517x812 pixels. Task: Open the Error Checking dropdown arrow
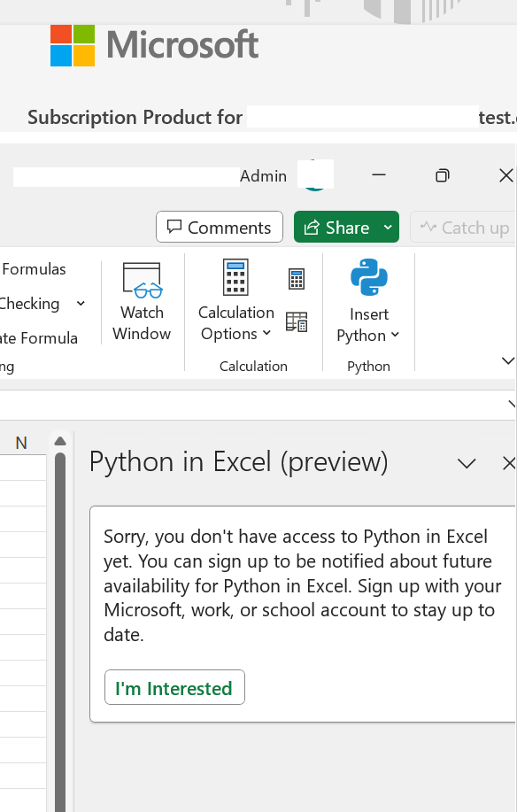click(81, 304)
